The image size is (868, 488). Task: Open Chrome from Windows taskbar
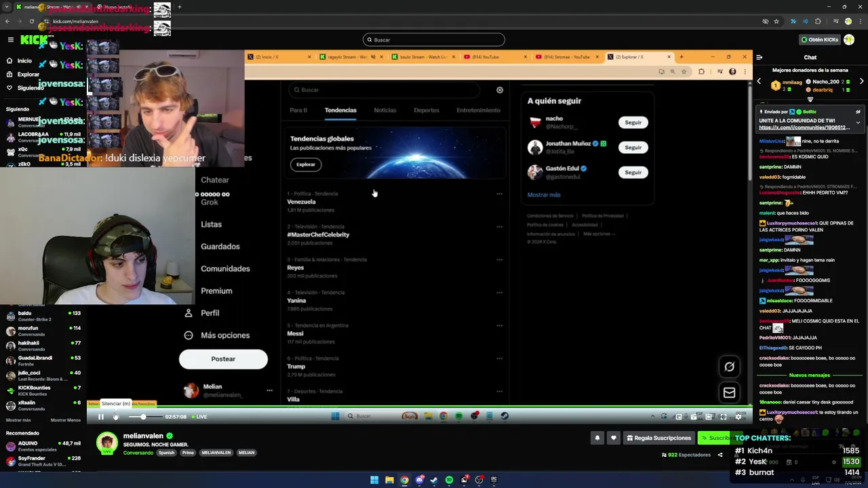click(x=404, y=481)
